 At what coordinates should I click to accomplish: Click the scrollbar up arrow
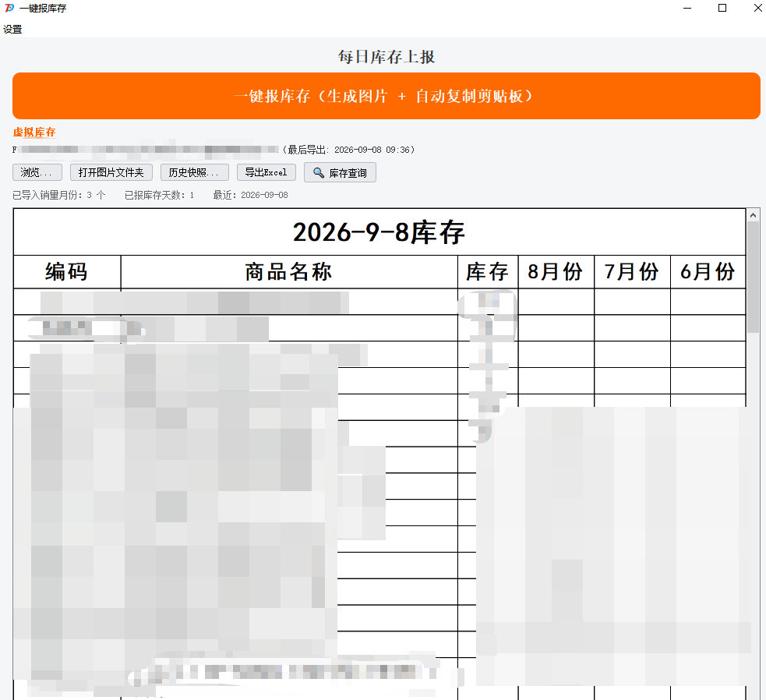coord(753,215)
